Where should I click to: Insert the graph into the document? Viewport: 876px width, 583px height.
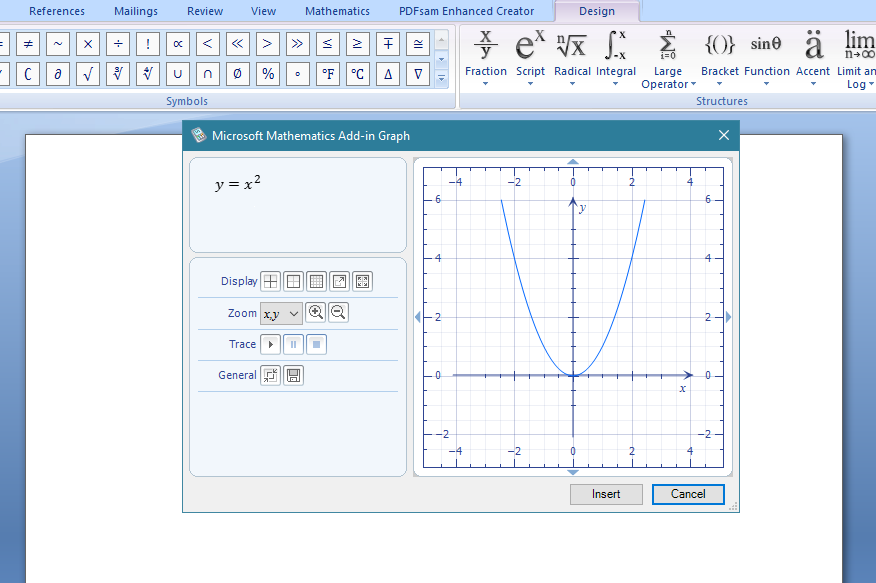[x=606, y=494]
